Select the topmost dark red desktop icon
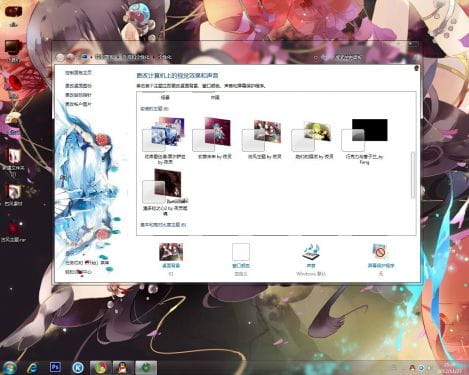The width and height of the screenshot is (469, 375). pyautogui.click(x=14, y=16)
